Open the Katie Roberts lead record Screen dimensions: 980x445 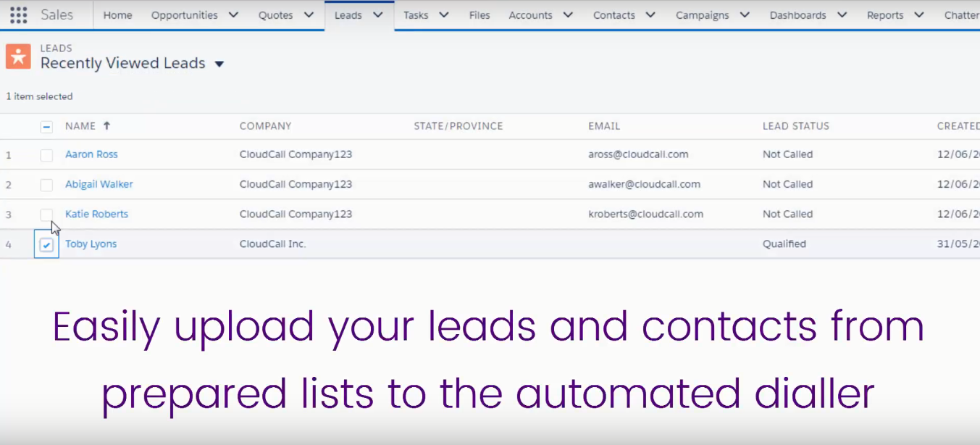tap(96, 214)
